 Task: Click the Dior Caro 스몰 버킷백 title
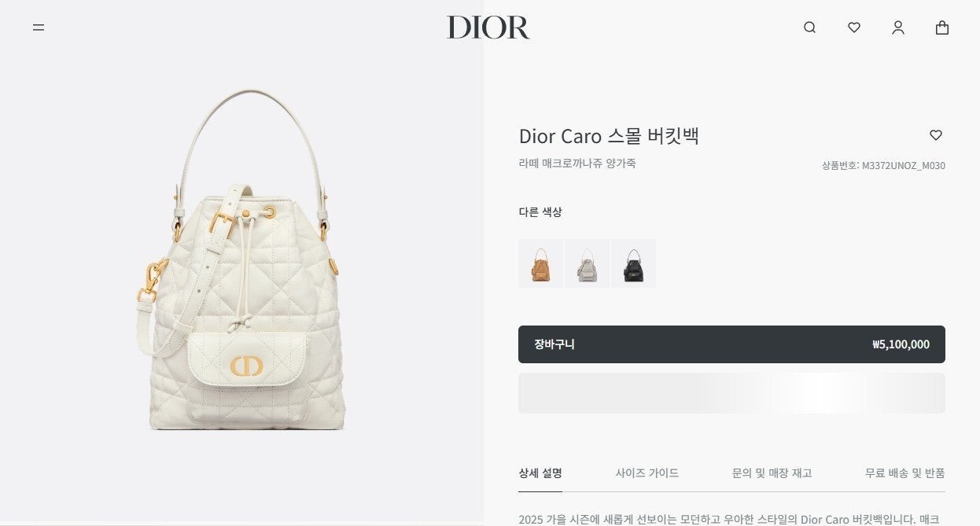(609, 136)
